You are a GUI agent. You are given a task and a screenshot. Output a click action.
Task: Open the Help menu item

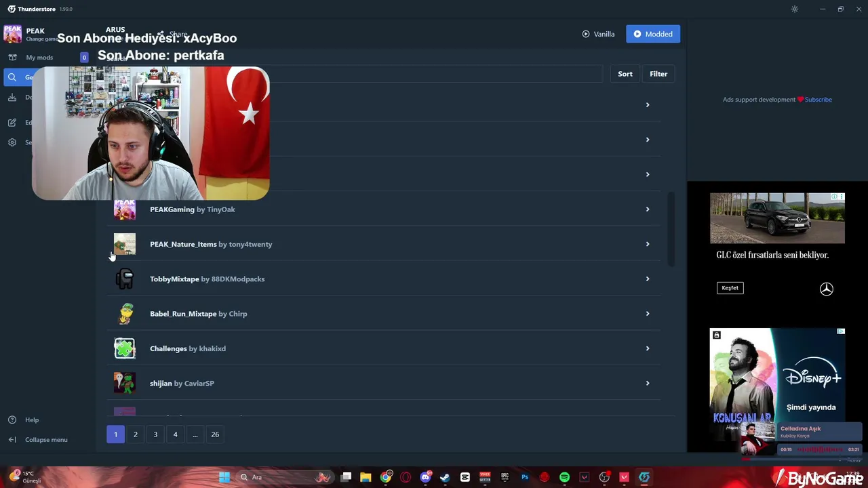pos(32,420)
